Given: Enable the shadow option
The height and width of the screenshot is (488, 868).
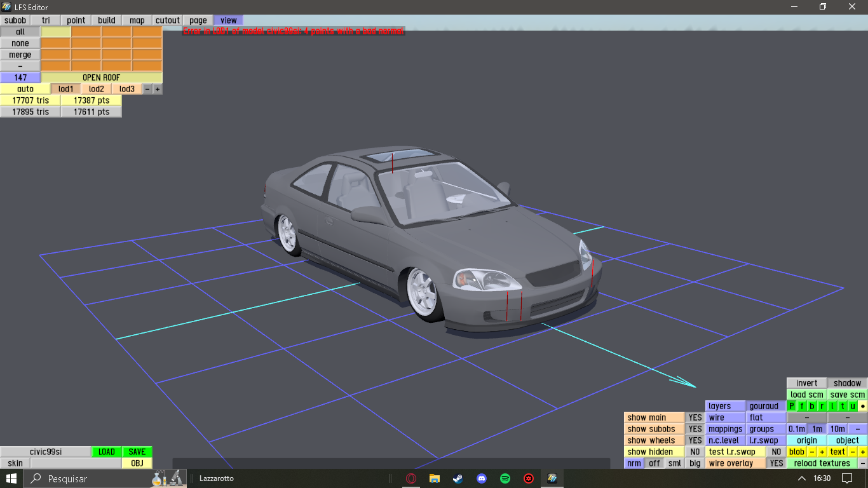Looking at the screenshot, I should coord(848,383).
